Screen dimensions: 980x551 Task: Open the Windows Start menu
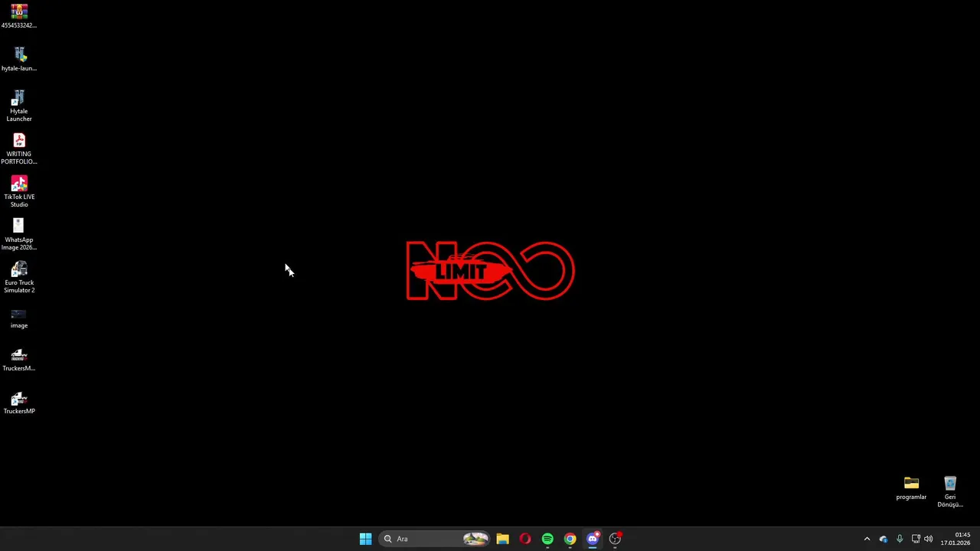pyautogui.click(x=365, y=539)
